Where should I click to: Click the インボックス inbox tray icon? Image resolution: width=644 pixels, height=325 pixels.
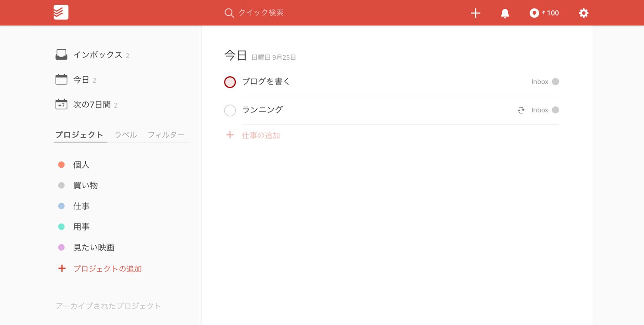[x=61, y=55]
